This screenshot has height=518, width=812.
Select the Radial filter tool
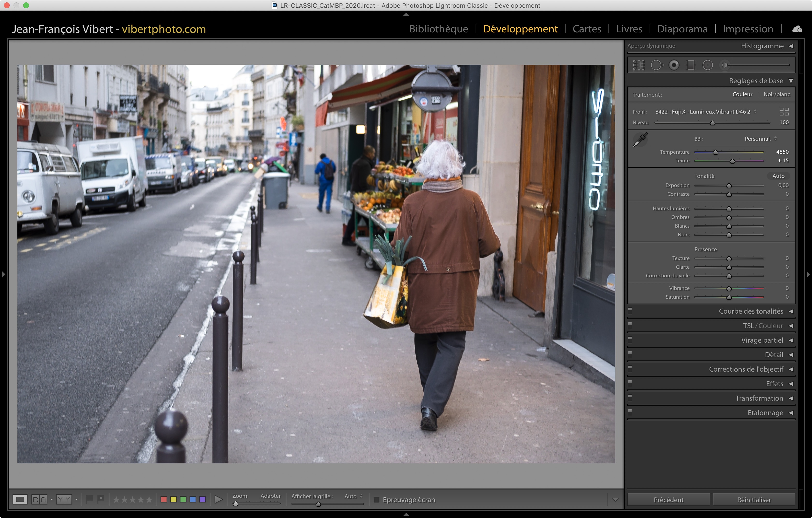[707, 65]
